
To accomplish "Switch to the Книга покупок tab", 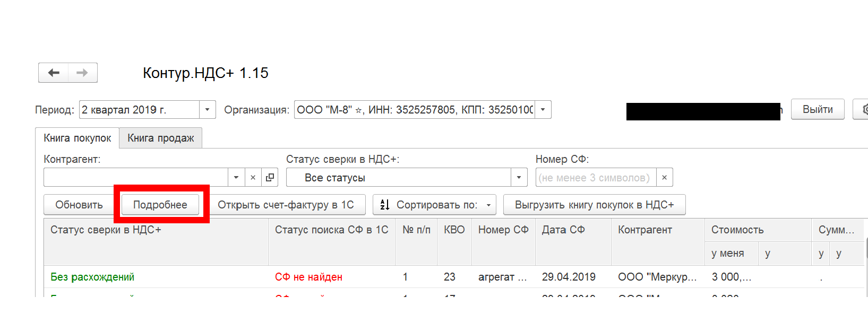I will [x=78, y=138].
